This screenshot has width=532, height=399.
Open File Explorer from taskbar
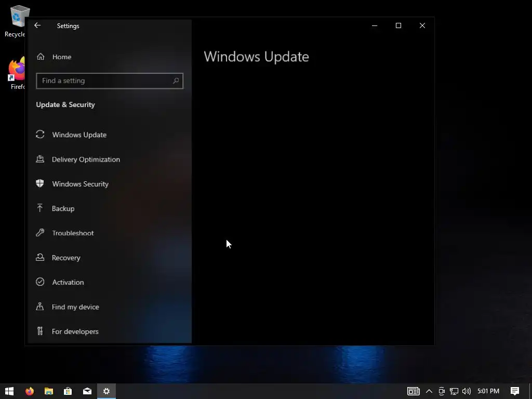tap(49, 391)
